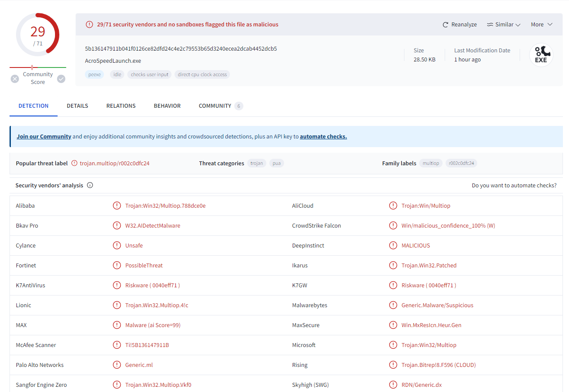Viewport: 569px width, 392px height.
Task: Click the Ikarus detection alert icon
Action: pyautogui.click(x=393, y=265)
